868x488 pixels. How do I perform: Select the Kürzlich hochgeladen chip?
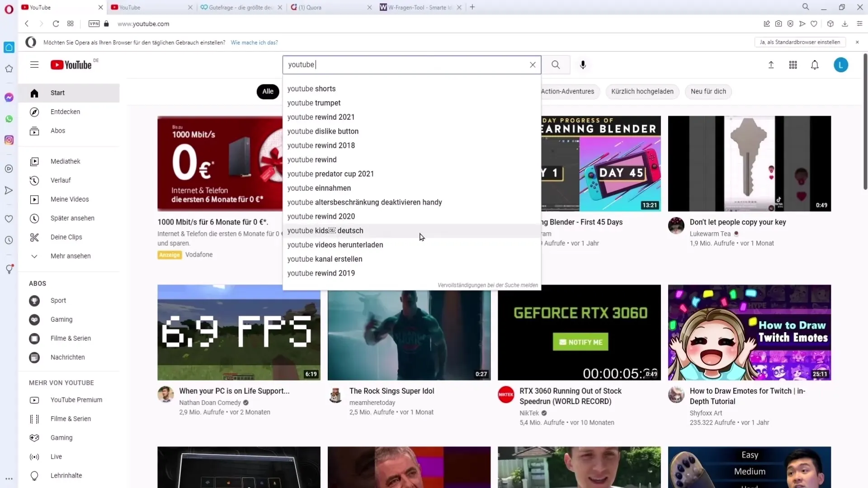642,91
